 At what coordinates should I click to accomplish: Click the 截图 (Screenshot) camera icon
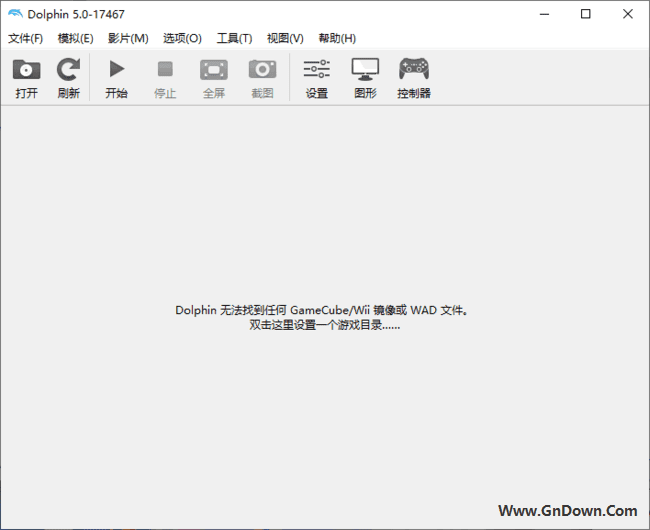[262, 70]
